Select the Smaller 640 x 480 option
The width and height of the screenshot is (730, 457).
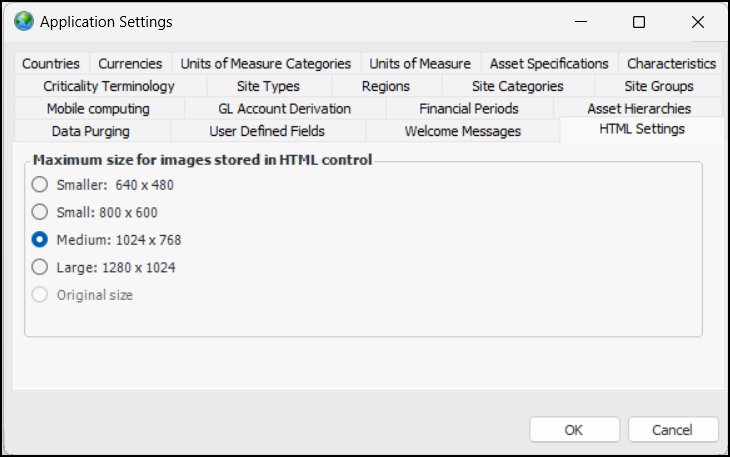point(40,184)
